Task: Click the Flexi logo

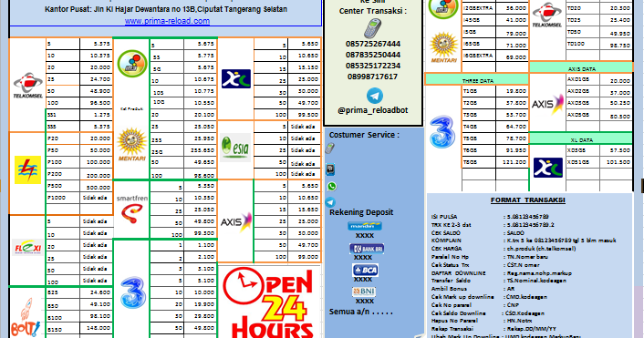Action: point(27,247)
